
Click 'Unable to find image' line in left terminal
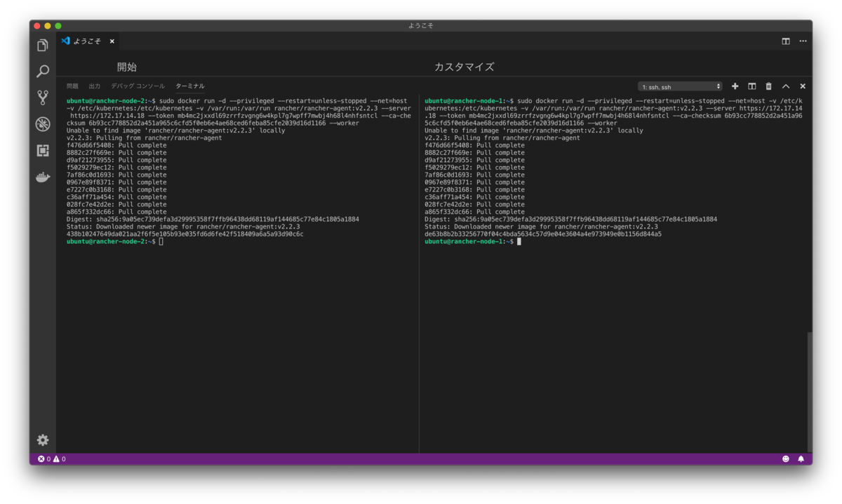point(176,130)
